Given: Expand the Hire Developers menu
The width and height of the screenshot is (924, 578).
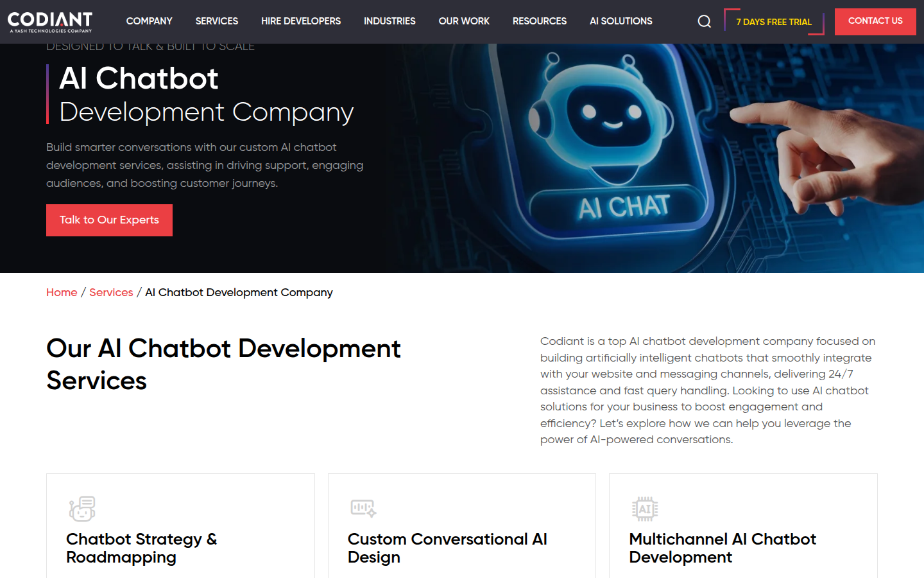Looking at the screenshot, I should tap(300, 21).
